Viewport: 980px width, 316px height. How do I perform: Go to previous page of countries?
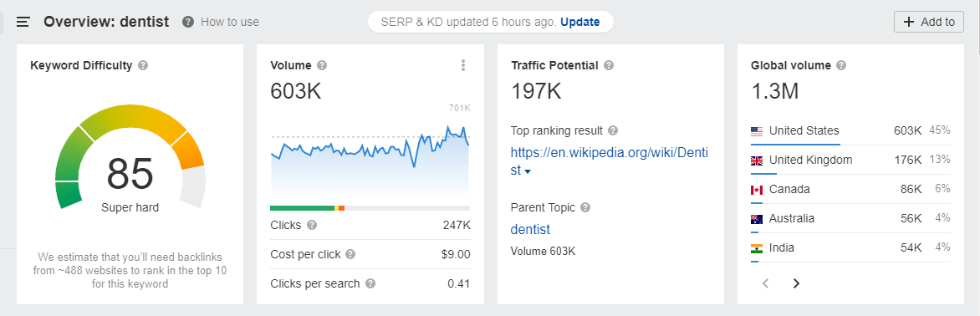[x=766, y=283]
